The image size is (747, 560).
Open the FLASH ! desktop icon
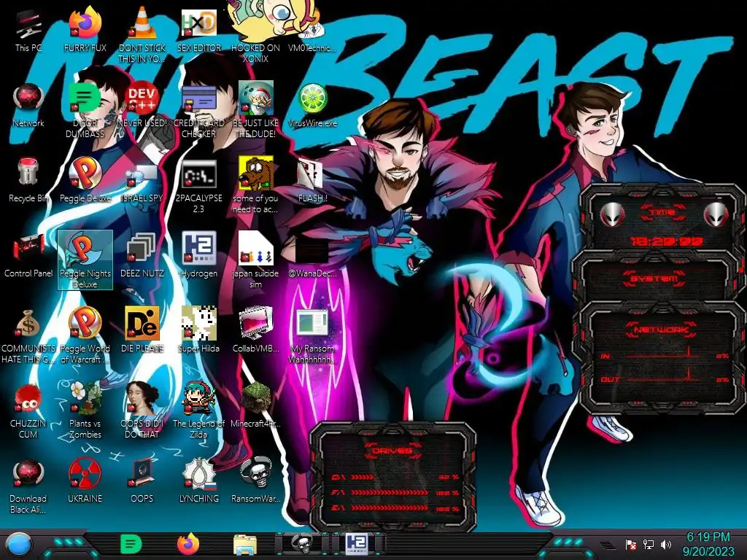(x=312, y=180)
